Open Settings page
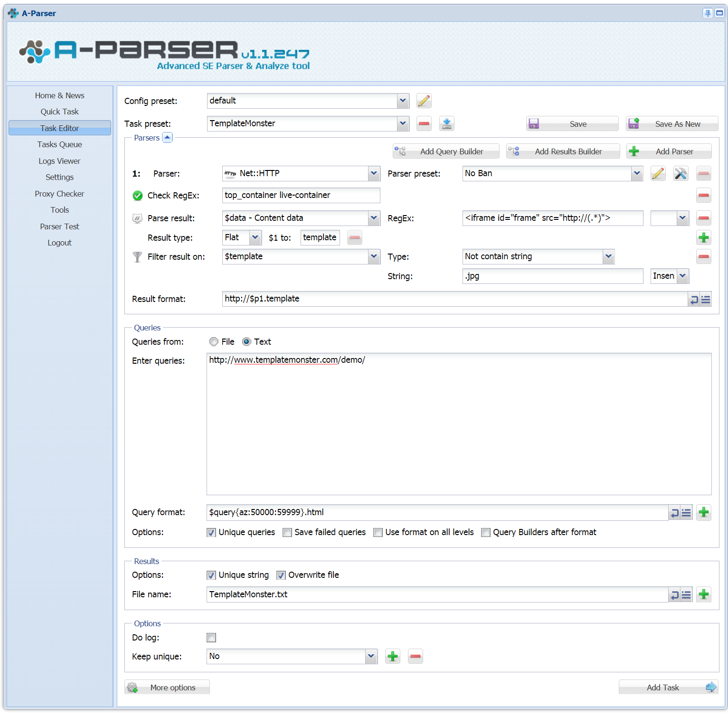 point(59,177)
